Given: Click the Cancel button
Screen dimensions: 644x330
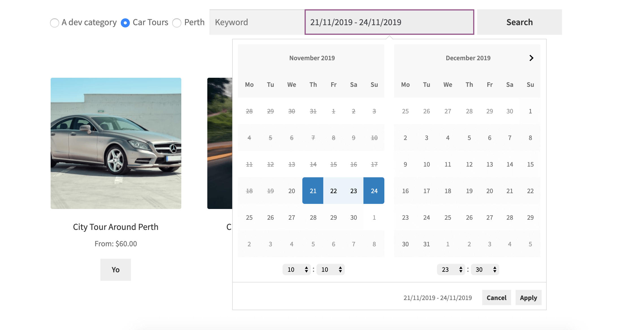Looking at the screenshot, I should (x=496, y=297).
